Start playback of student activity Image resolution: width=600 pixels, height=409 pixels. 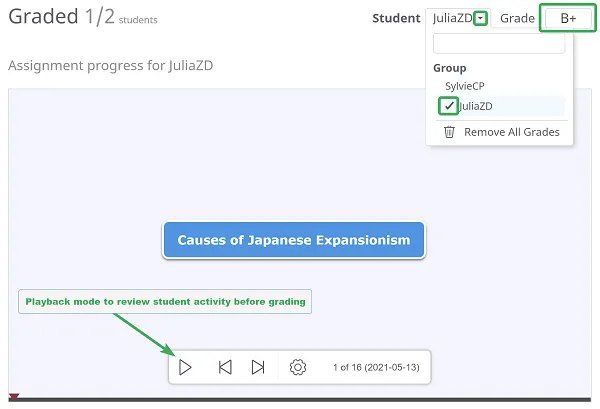185,367
